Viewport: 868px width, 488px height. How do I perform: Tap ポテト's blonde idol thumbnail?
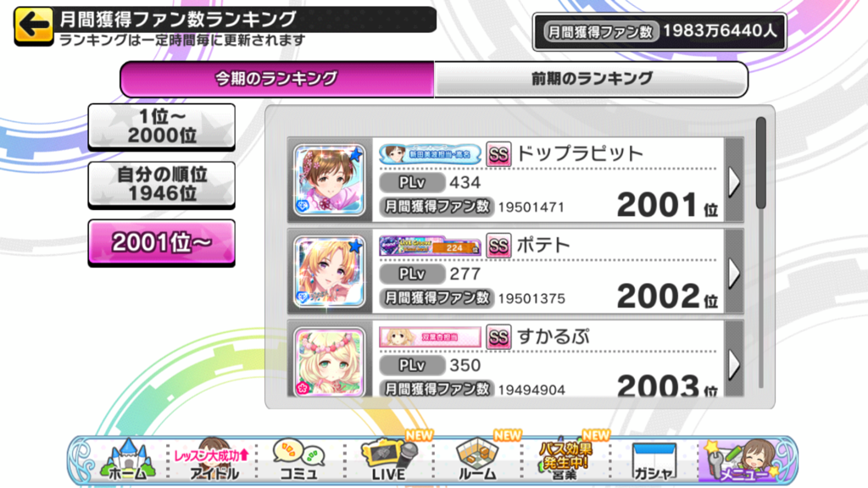[x=330, y=272]
